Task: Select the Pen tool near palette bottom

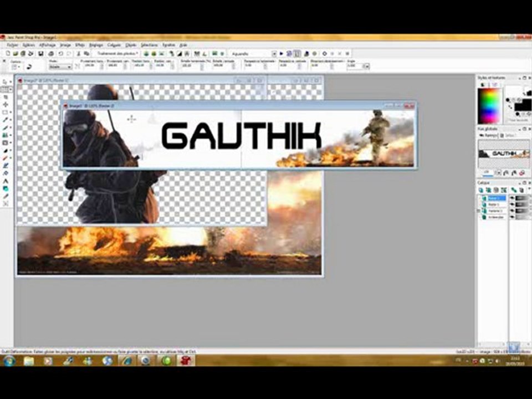Action: [6, 196]
